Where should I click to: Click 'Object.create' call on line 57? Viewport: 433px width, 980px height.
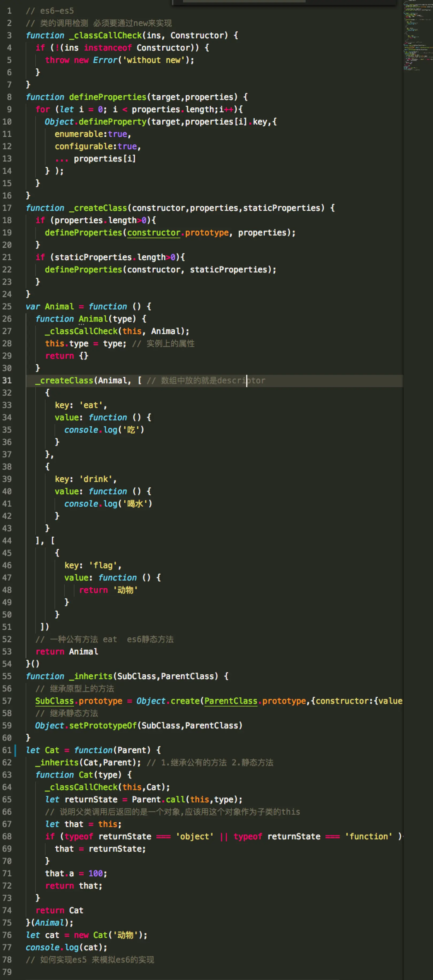pyautogui.click(x=168, y=701)
